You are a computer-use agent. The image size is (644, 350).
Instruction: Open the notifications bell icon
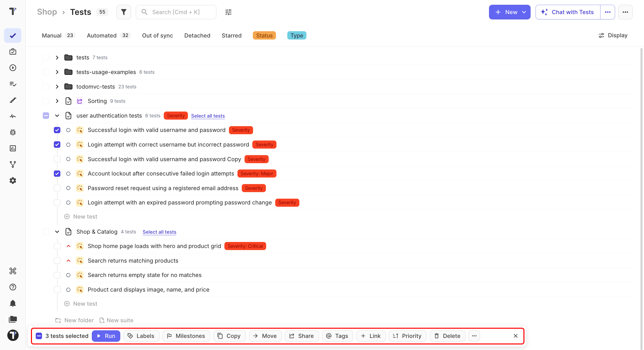[13, 303]
